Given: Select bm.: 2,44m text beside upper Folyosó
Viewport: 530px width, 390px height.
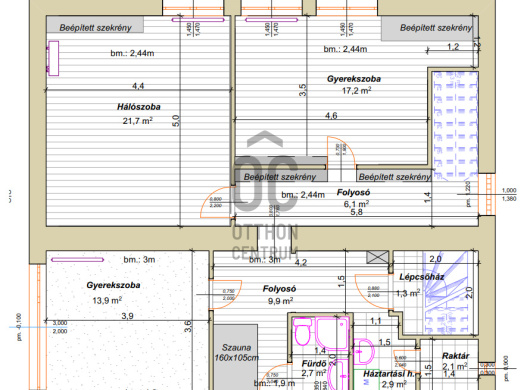Looking at the screenshot, I should (303, 195).
